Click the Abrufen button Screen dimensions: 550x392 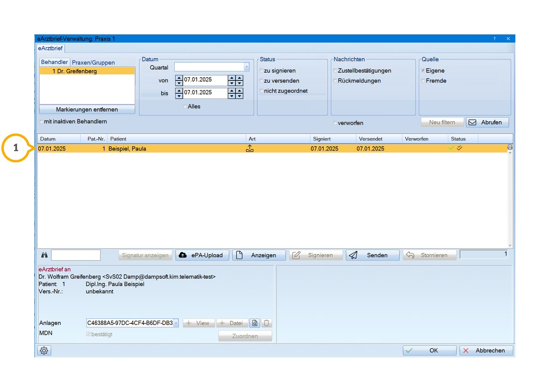click(487, 122)
